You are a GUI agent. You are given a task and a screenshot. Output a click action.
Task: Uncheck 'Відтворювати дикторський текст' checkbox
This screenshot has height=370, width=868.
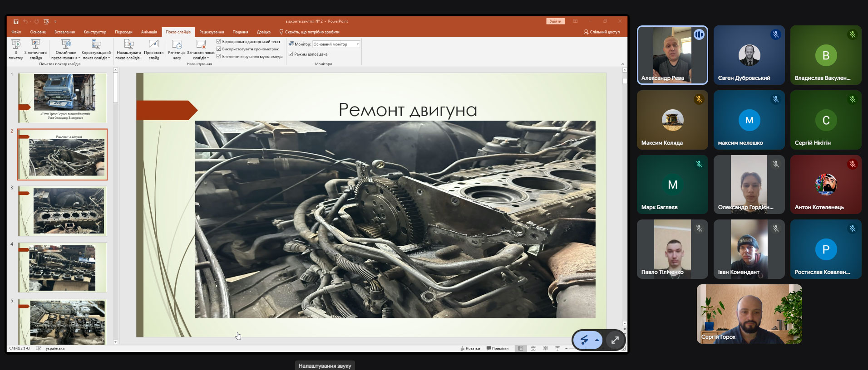pos(219,42)
